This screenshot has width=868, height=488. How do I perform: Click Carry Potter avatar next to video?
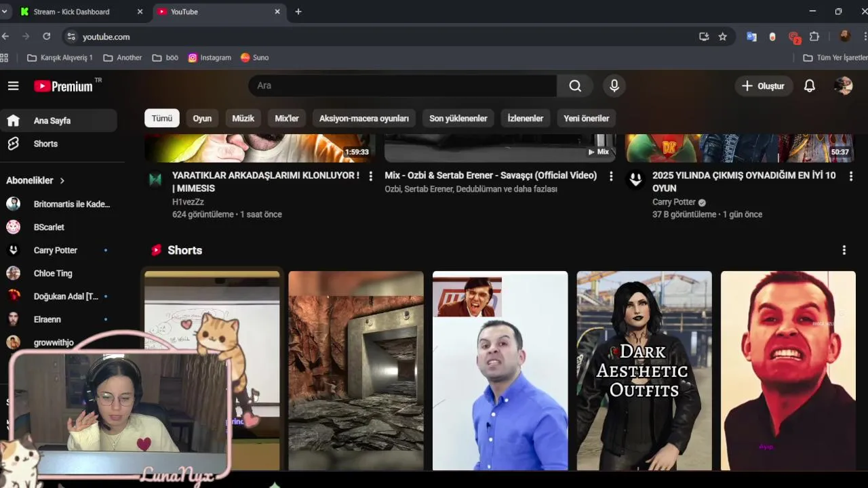pyautogui.click(x=635, y=180)
